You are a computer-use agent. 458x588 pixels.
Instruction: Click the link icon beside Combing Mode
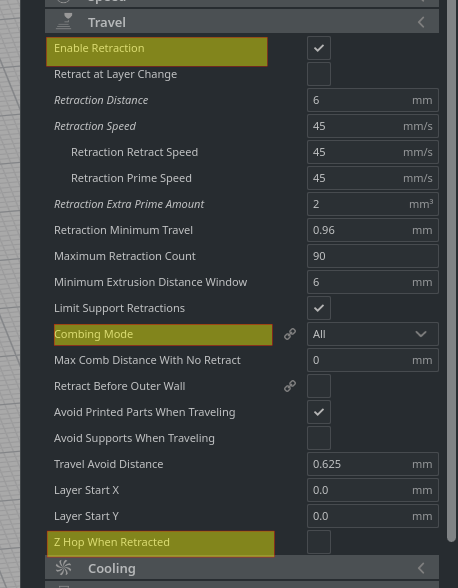click(x=290, y=334)
